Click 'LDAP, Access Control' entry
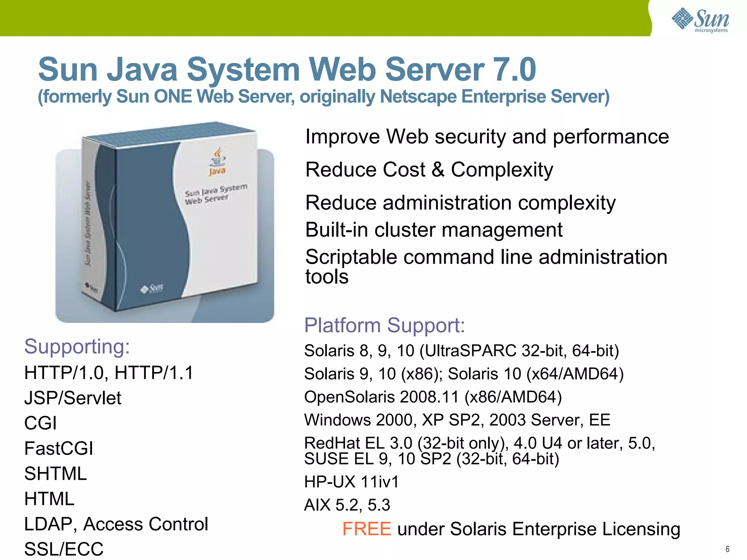The image size is (747, 560). click(116, 524)
